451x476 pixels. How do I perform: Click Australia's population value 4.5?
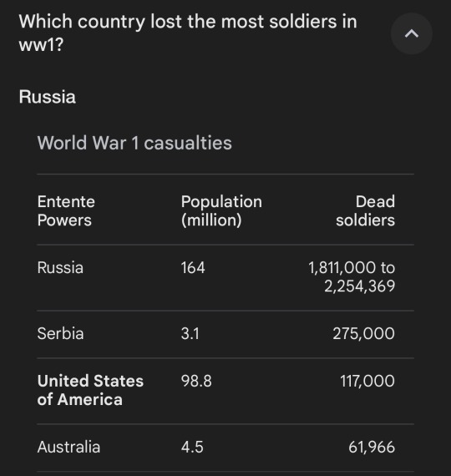point(192,447)
